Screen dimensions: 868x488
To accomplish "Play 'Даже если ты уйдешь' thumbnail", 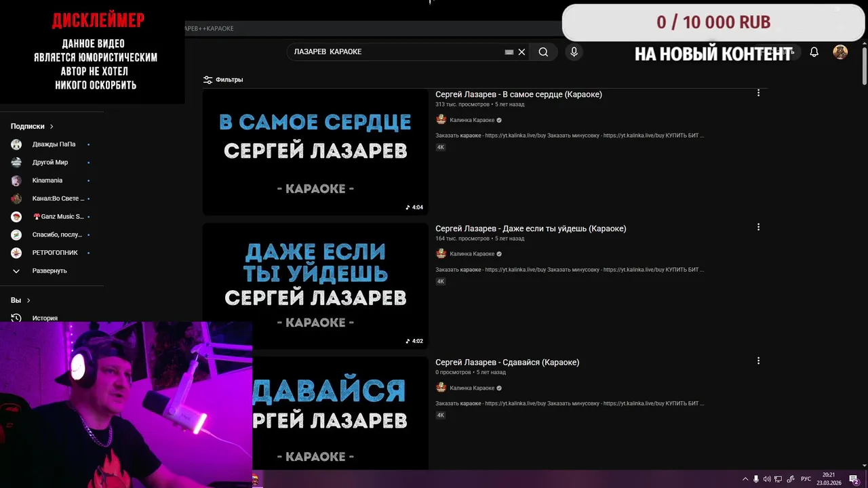I will point(315,286).
